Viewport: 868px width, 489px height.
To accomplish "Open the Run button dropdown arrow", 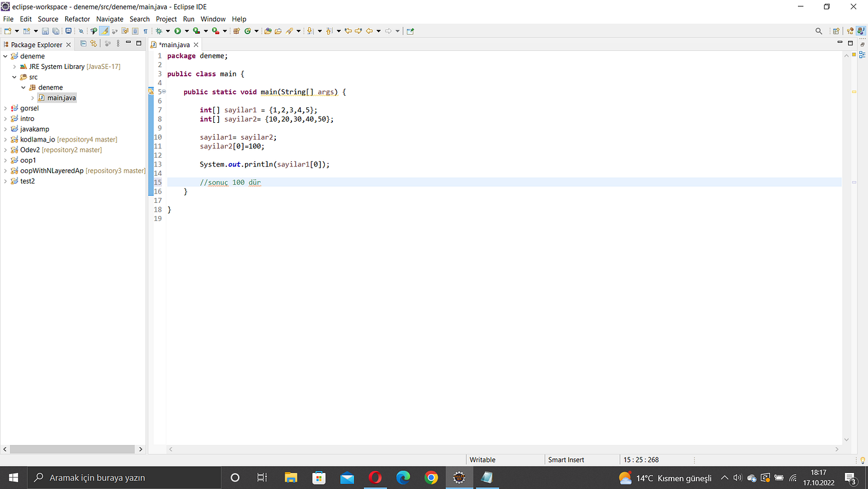I will [186, 31].
